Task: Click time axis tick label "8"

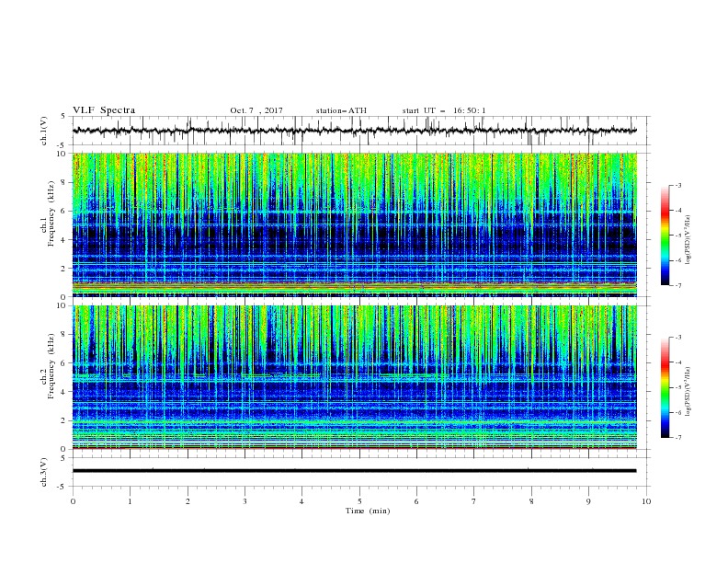Action: (x=531, y=501)
